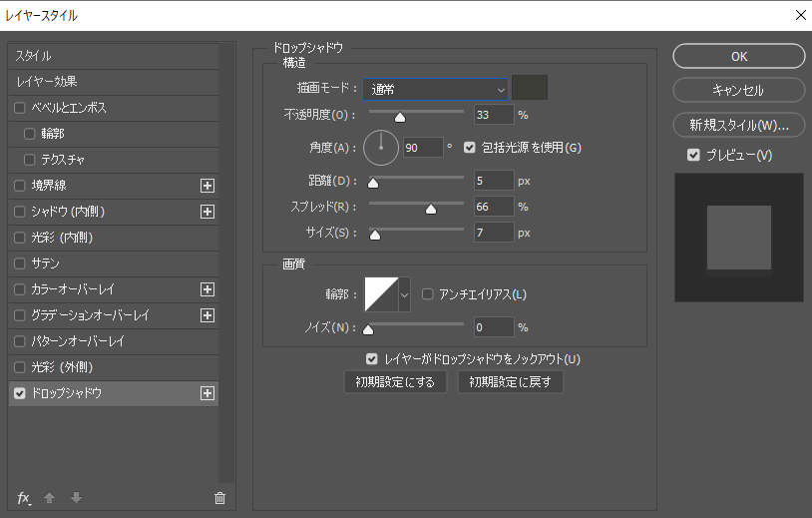This screenshot has width=812, height=518.
Task: Click the contour curve thumbnail
Action: click(382, 294)
